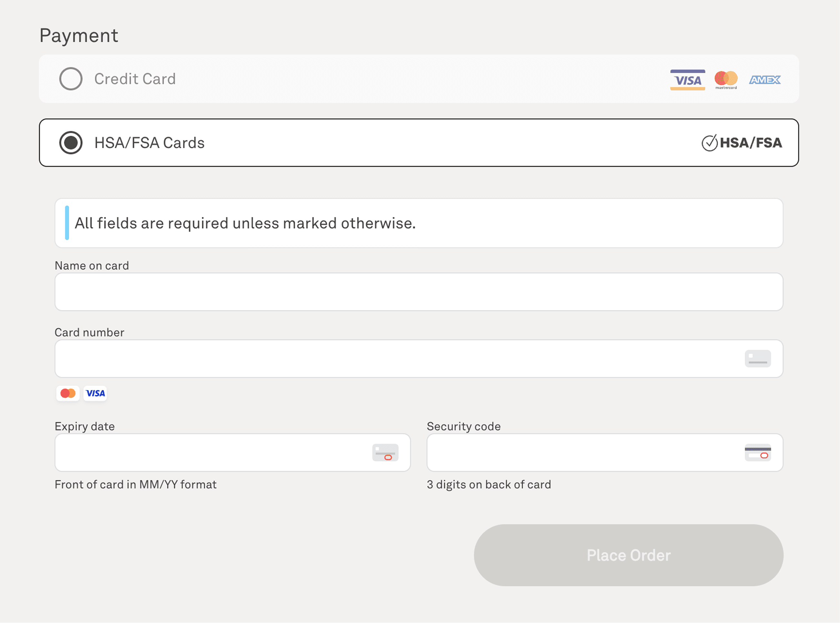The height and width of the screenshot is (623, 840).
Task: Click the small Visa badge below Card number
Action: pyautogui.click(x=95, y=393)
